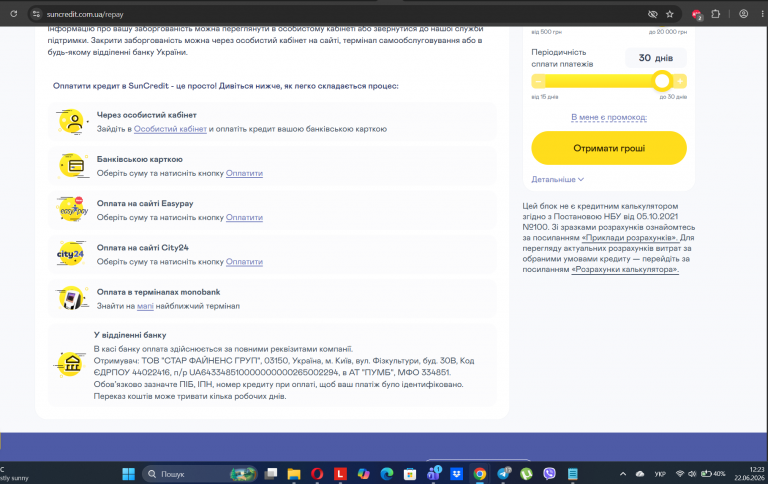Open Microsoft Teams from taskbar
The width and height of the screenshot is (768, 484).
click(433, 473)
